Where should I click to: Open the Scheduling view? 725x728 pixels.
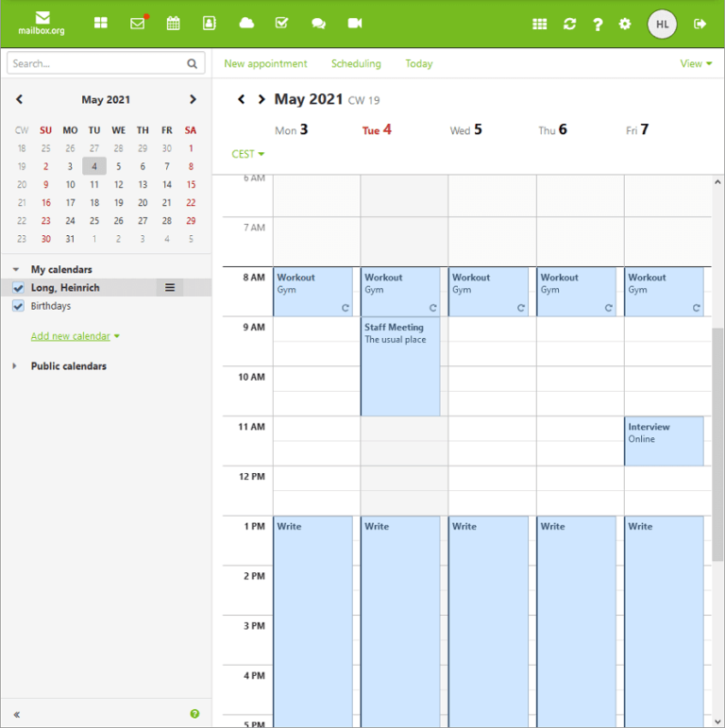(356, 64)
